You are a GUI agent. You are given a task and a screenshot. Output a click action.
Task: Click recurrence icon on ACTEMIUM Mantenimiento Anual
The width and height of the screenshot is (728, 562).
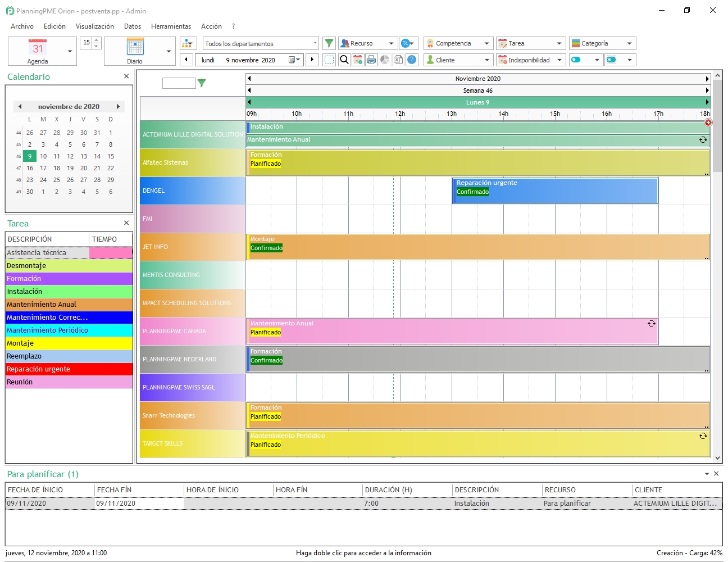(x=703, y=140)
